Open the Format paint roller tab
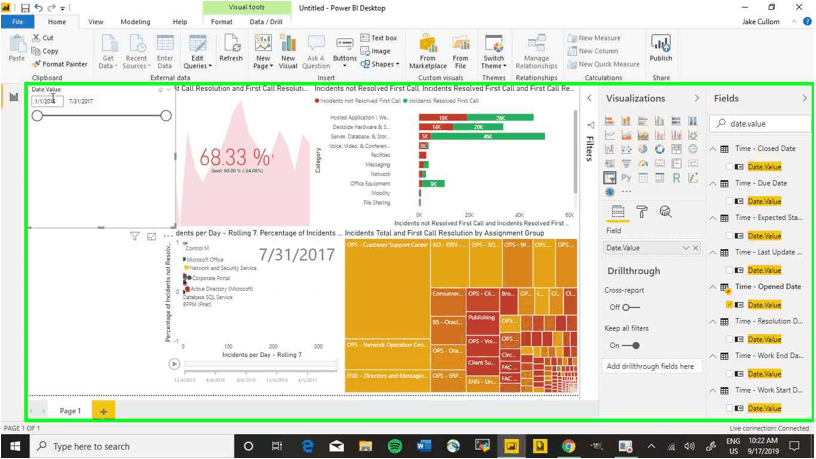 click(642, 212)
